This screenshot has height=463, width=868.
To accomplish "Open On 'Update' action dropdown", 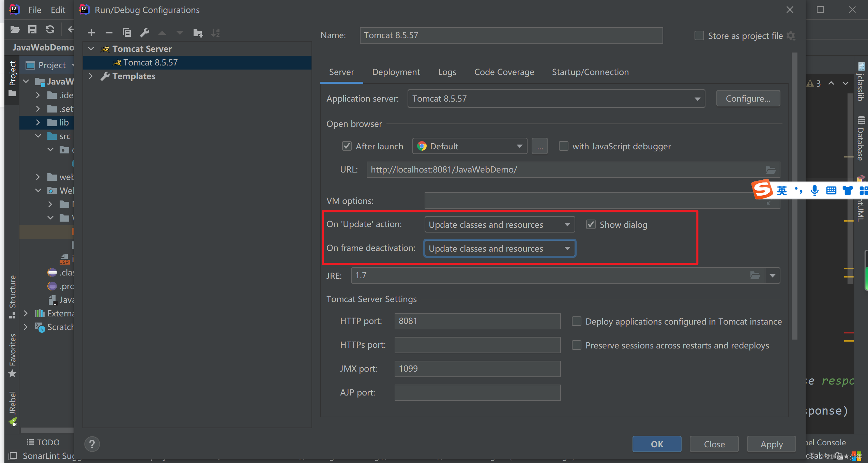I will coord(500,225).
